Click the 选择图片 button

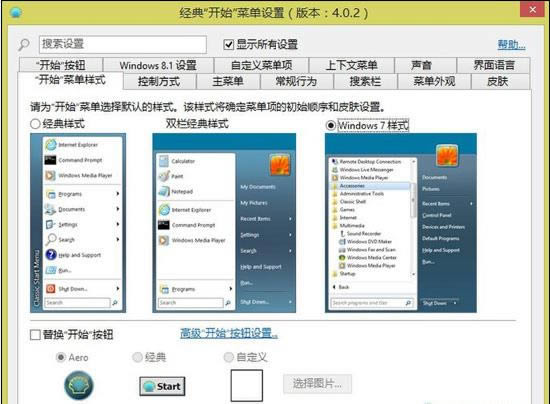click(317, 384)
